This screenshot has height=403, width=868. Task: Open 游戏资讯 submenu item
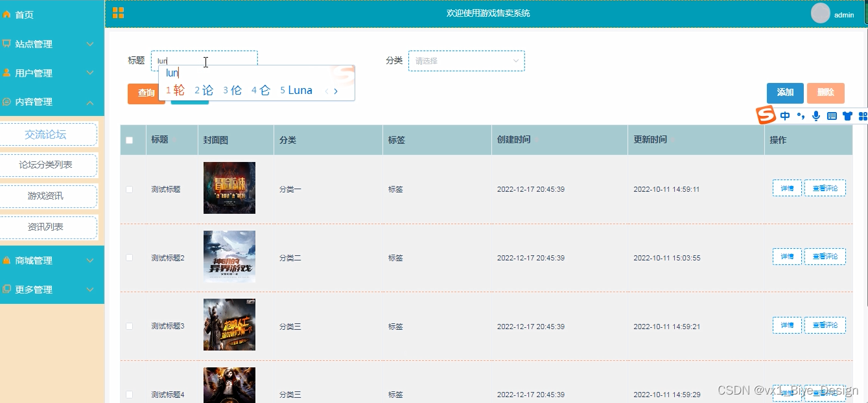pyautogui.click(x=46, y=196)
